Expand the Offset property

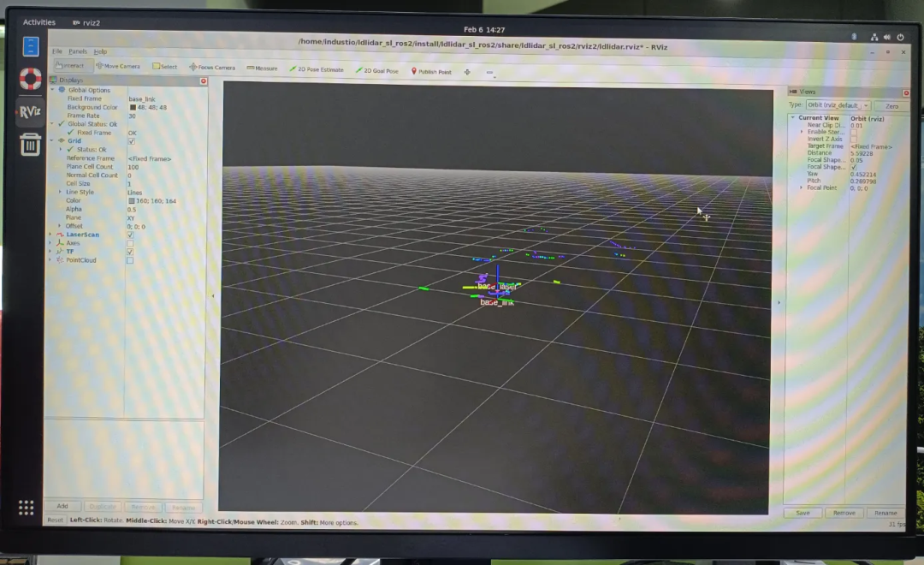click(x=60, y=225)
